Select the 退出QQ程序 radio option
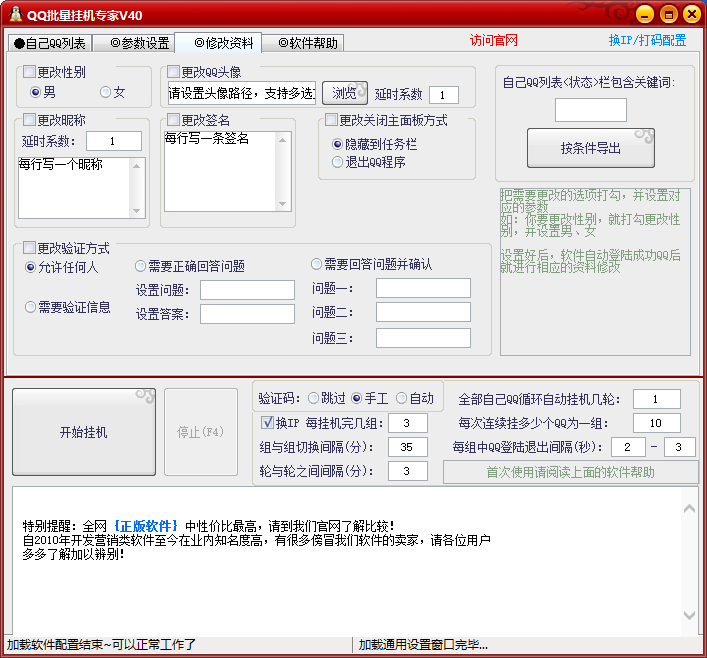Screen dimensions: 707x658 point(337,162)
